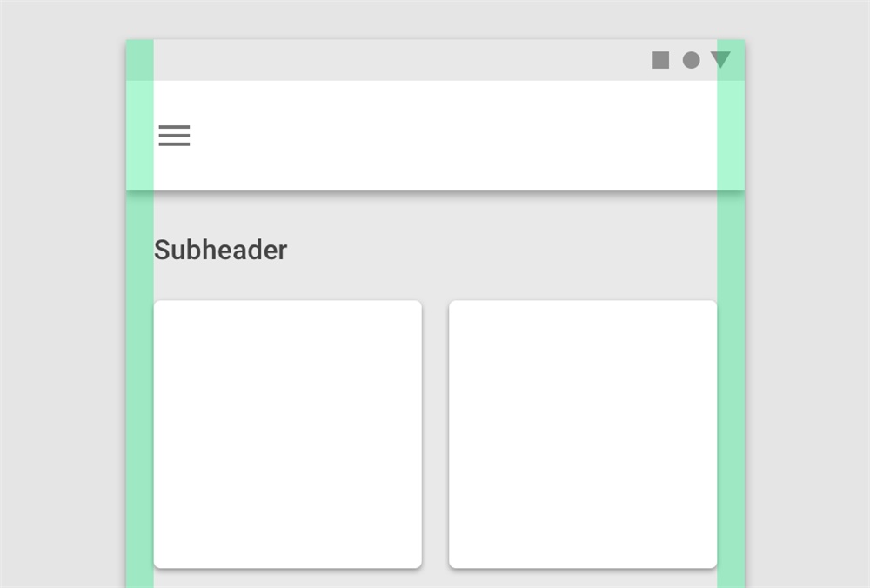Image resolution: width=870 pixels, height=588 pixels.
Task: Open the right white card
Action: coord(583,434)
